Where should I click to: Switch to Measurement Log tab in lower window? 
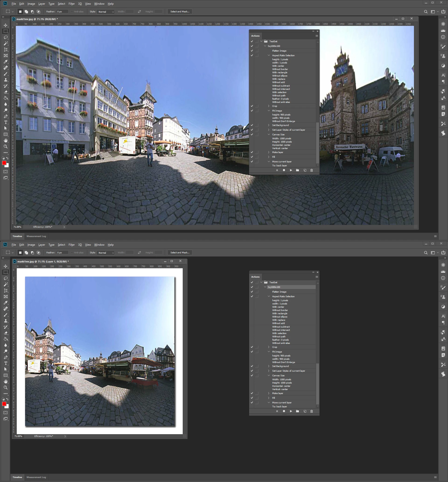click(36, 477)
